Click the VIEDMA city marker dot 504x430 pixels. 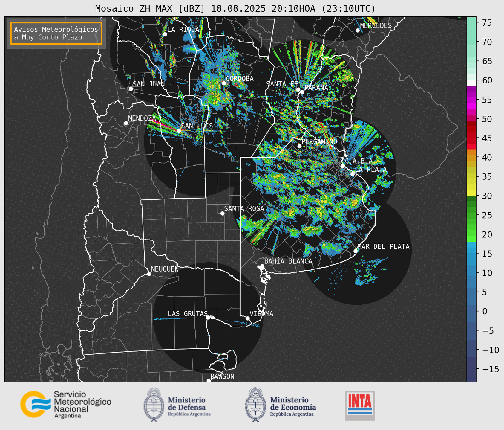coord(248,318)
